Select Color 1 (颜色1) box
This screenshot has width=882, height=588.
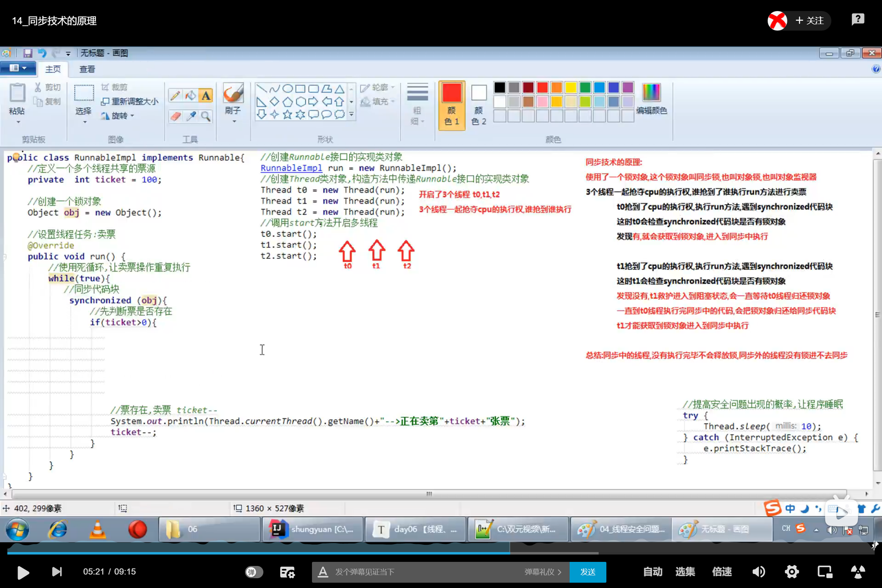pos(452,105)
